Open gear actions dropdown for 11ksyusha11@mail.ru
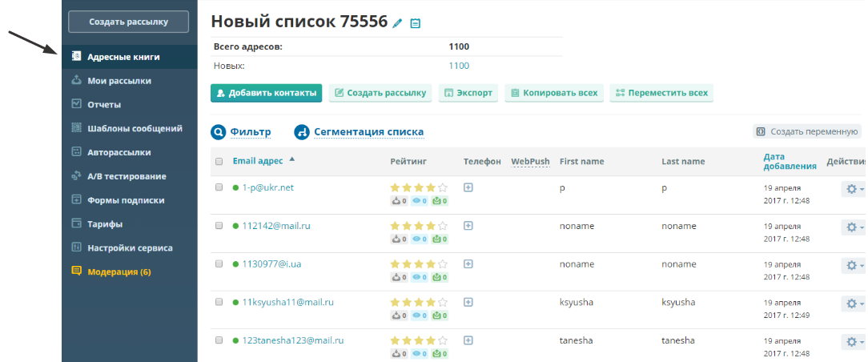This screenshot has height=362, width=868. (x=854, y=304)
